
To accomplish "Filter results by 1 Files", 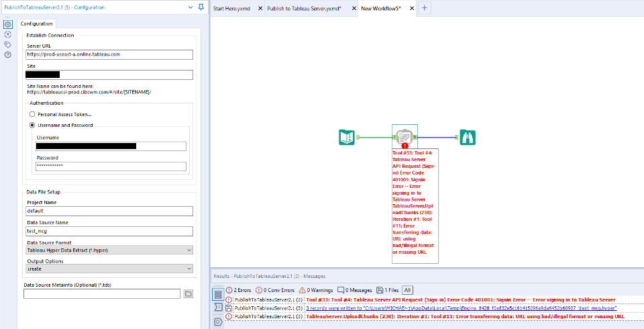I will pos(387,290).
